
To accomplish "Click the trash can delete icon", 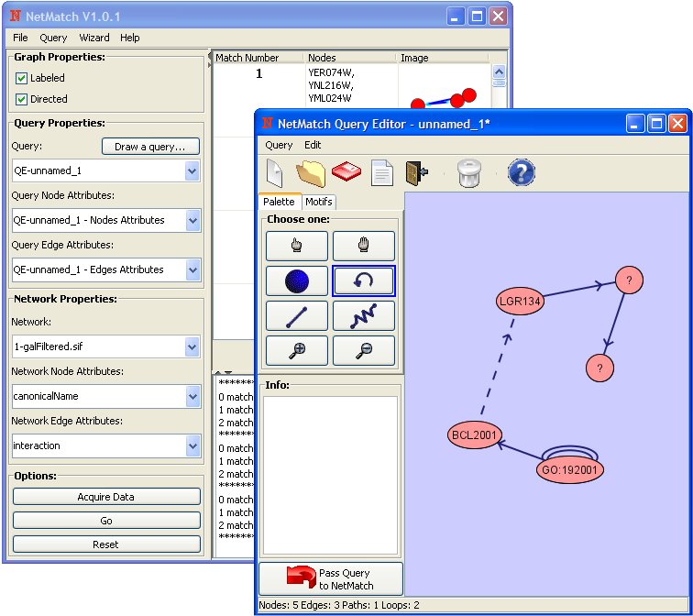I will click(469, 172).
